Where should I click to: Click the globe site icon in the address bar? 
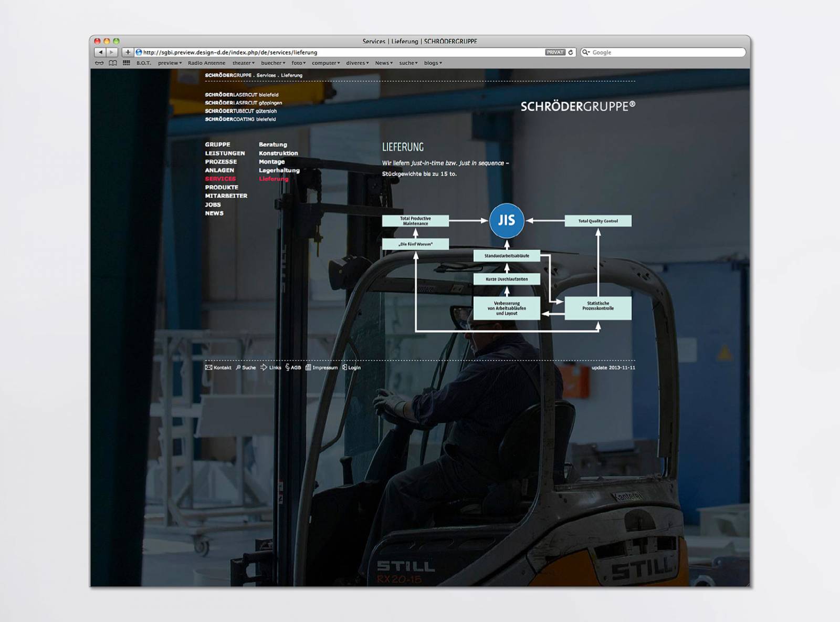139,53
